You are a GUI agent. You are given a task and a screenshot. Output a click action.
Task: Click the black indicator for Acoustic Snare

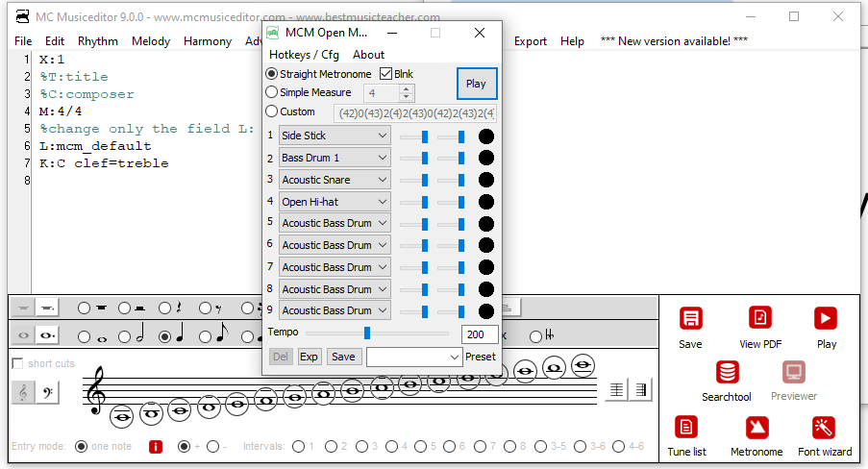[486, 180]
